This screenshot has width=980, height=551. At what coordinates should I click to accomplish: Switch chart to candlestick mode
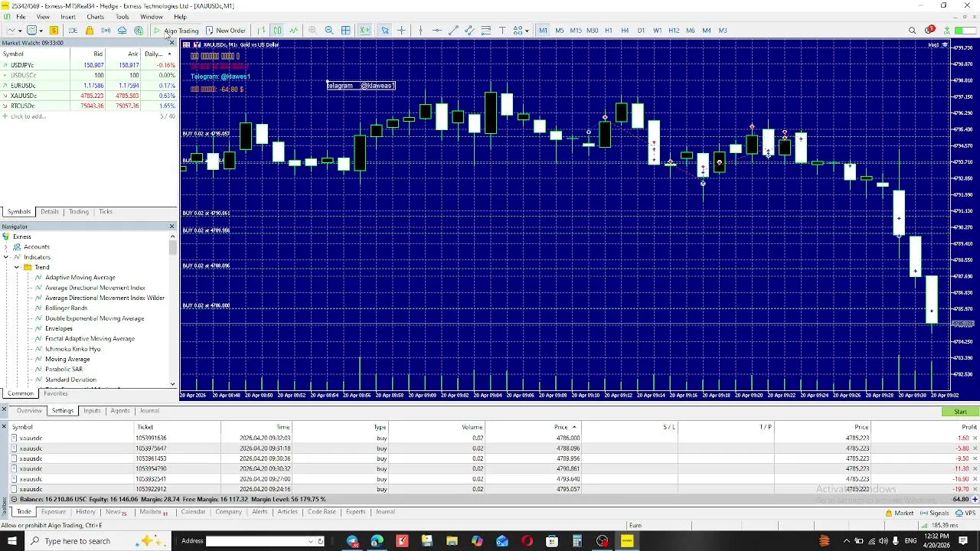277,31
